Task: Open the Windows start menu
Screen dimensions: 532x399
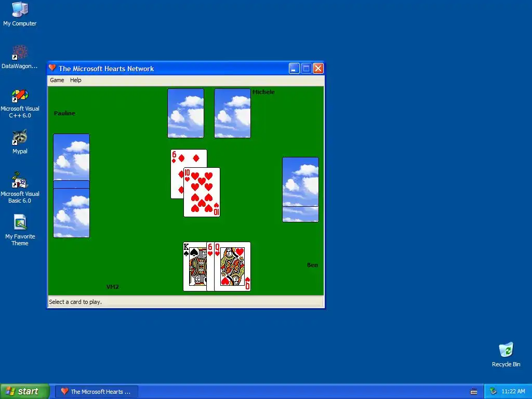Action: pos(25,391)
